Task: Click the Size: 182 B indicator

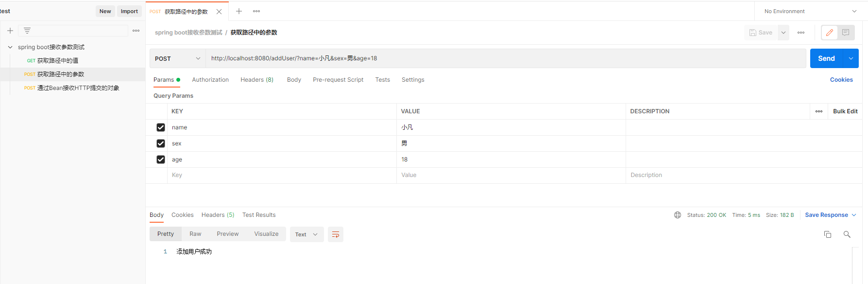Action: [780, 215]
